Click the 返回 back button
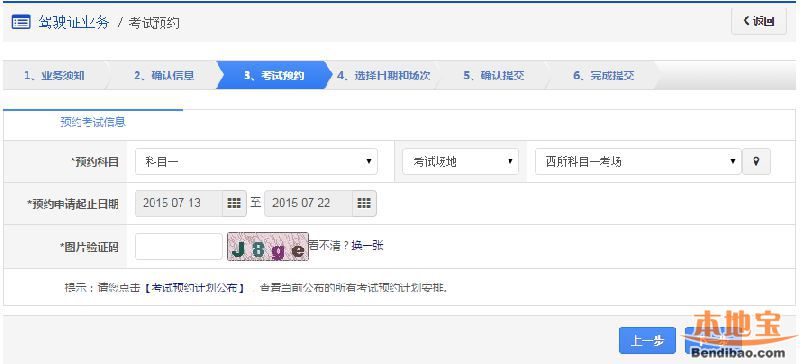The height and width of the screenshot is (364, 800). coord(759,21)
